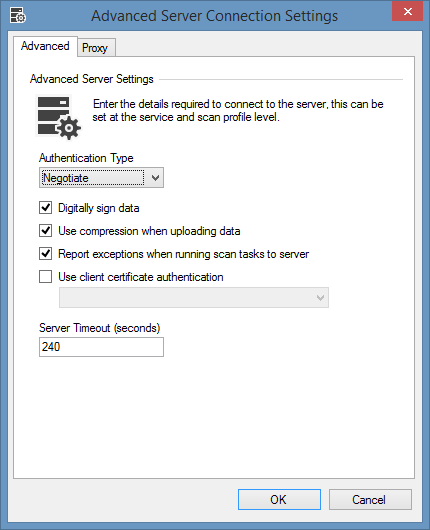Click the Authentication Type label
Screen dimensions: 430x530
click(x=86, y=158)
